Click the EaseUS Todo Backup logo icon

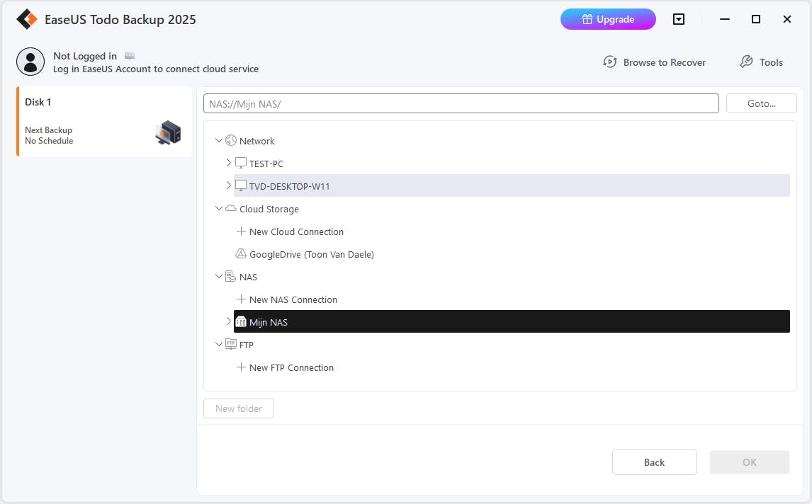[x=27, y=19]
